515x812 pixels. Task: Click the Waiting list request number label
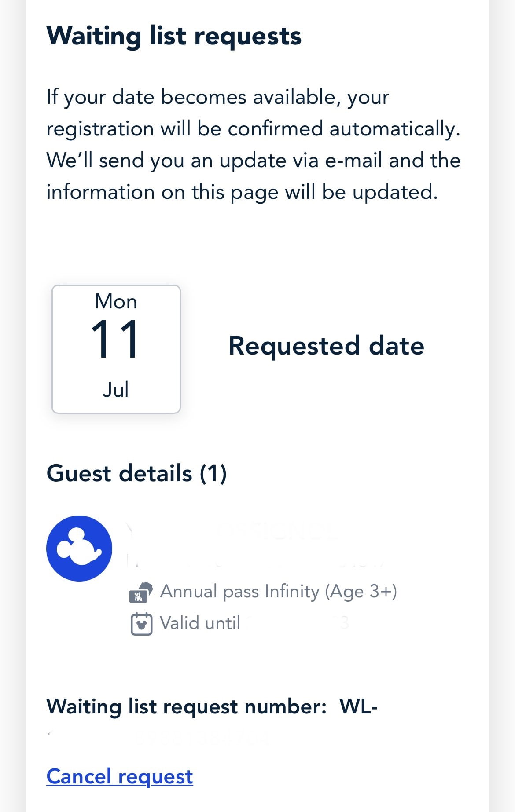pyautogui.click(x=186, y=707)
